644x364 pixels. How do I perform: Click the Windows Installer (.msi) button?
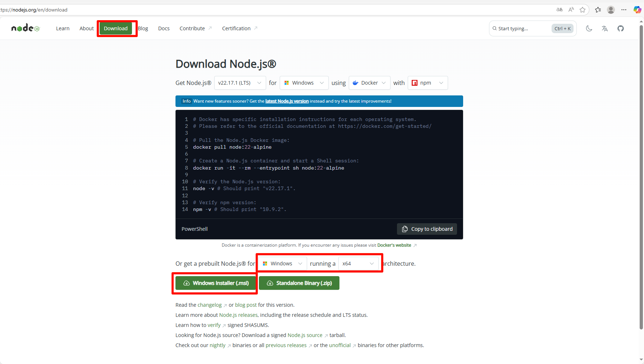pyautogui.click(x=216, y=283)
